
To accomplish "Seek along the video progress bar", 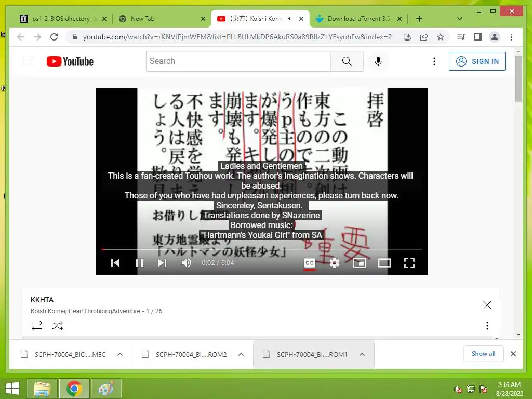I will click(x=262, y=250).
